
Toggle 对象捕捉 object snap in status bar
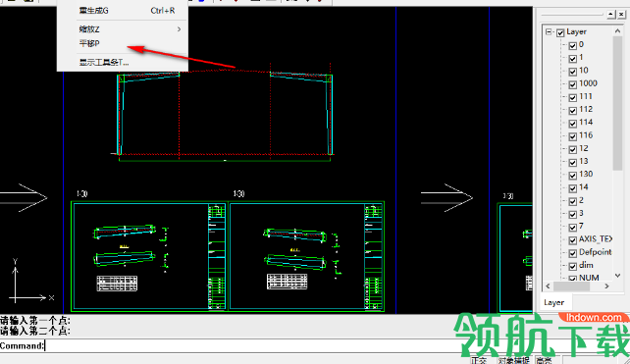pos(514,360)
